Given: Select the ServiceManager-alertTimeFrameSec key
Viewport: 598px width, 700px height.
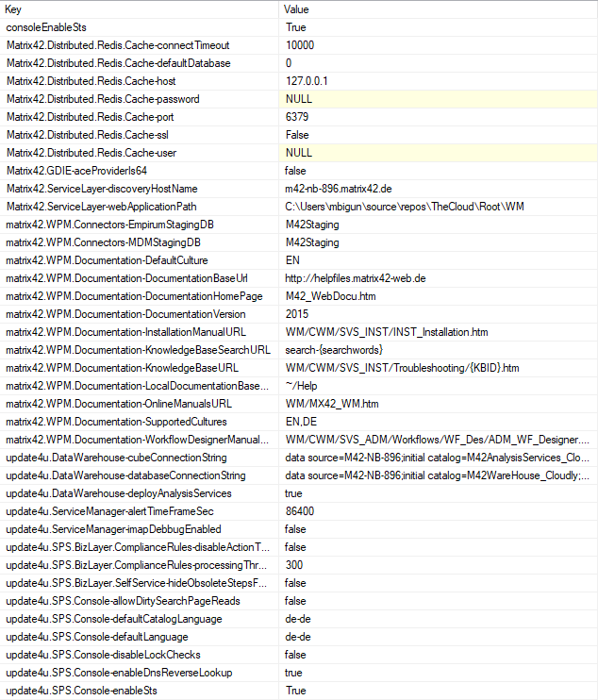Looking at the screenshot, I should pyautogui.click(x=140, y=511).
